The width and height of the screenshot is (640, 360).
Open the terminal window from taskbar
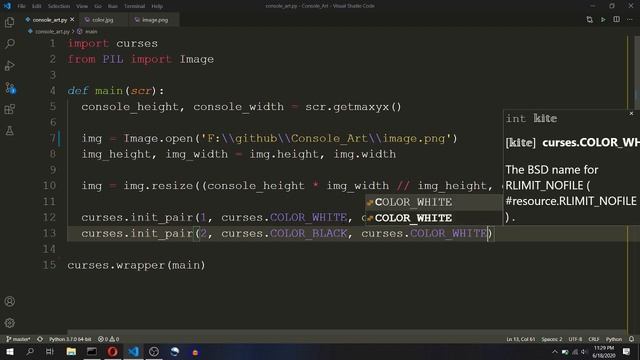coord(92,352)
